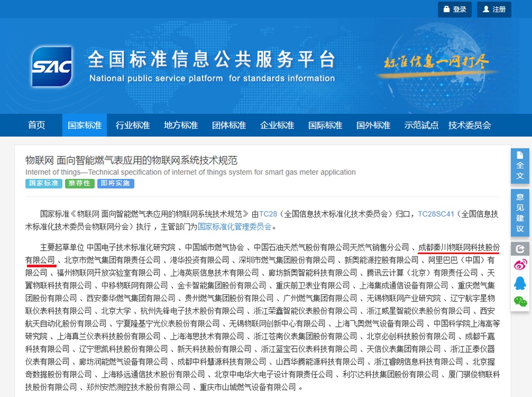
Task: Share to QQ via the penguin icon
Action: [520, 283]
